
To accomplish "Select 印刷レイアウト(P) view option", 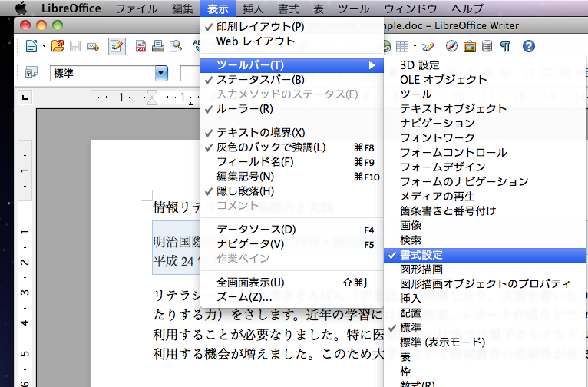I will pyautogui.click(x=292, y=27).
